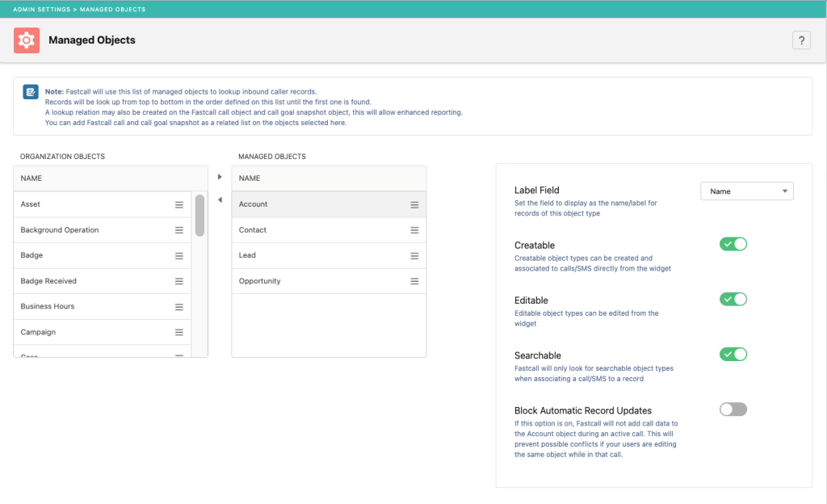
Task: Select Business Hours in the list
Action: click(103, 307)
